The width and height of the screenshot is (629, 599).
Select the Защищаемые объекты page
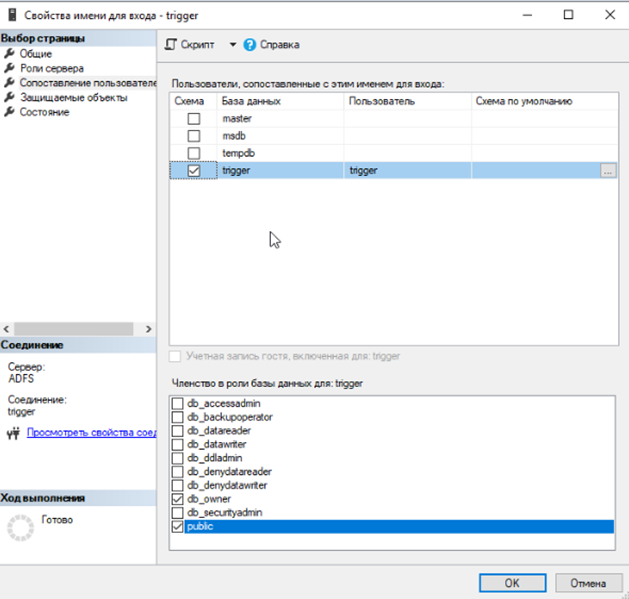click(73, 97)
